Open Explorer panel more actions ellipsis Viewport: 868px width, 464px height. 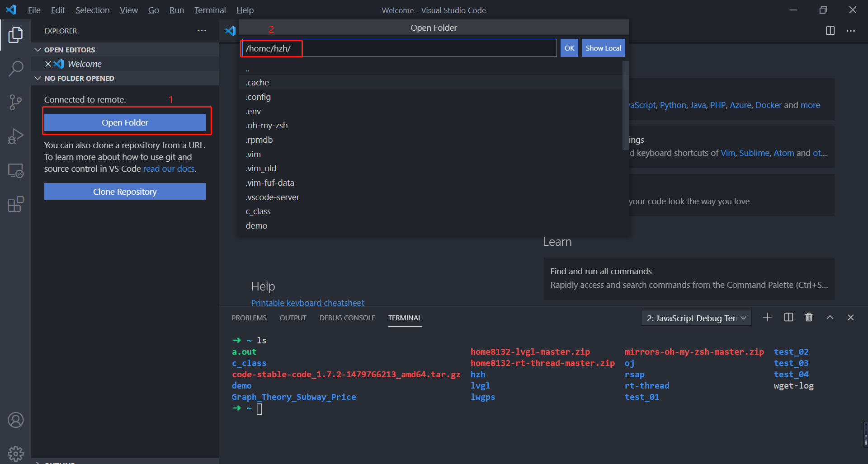tap(202, 31)
